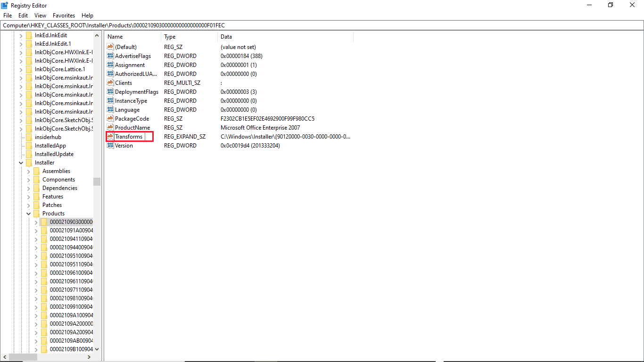The height and width of the screenshot is (362, 644).
Task: Click the ProductName string value icon
Action: pyautogui.click(x=110, y=127)
